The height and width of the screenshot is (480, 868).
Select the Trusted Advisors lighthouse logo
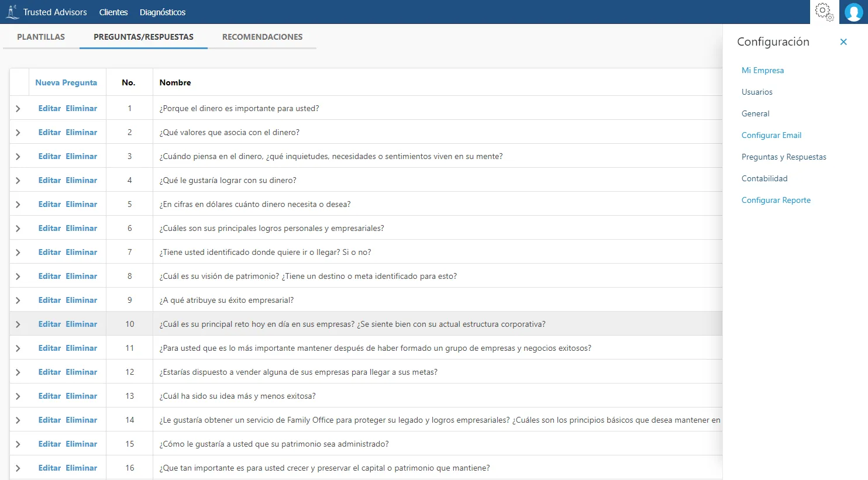tap(12, 12)
